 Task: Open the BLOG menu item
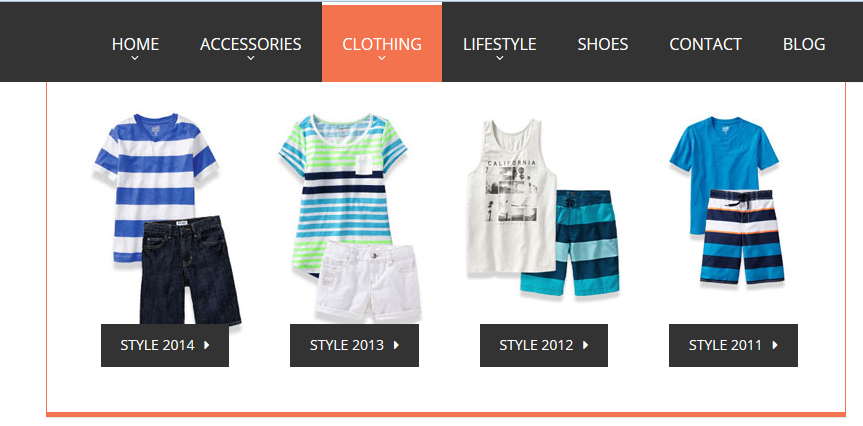click(804, 44)
